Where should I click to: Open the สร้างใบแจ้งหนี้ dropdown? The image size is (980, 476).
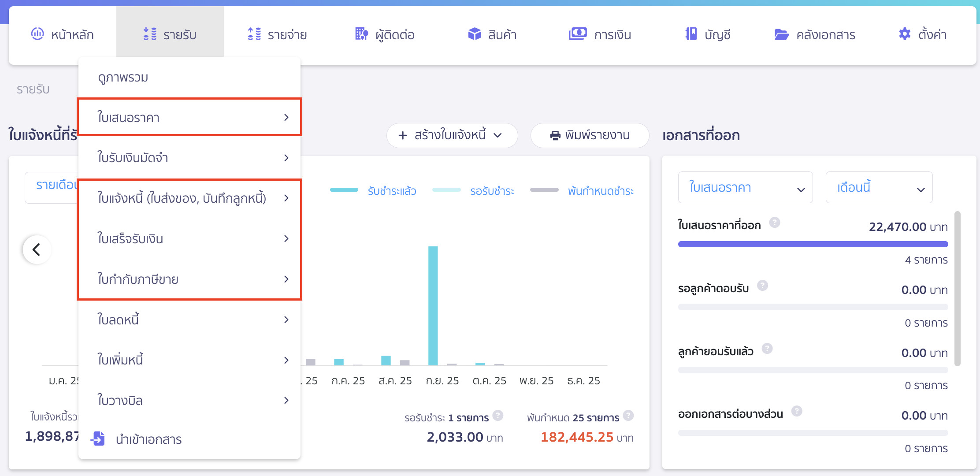(x=452, y=135)
